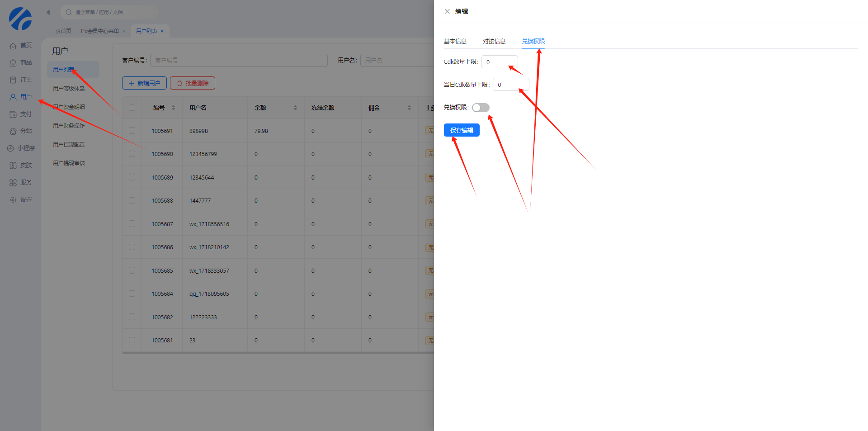Switch to the 基本信息 tab
Viewport: 868px width, 431px height.
pos(455,41)
